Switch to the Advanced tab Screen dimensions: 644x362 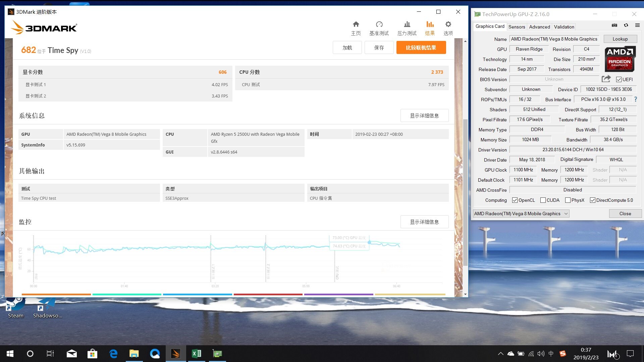[539, 27]
